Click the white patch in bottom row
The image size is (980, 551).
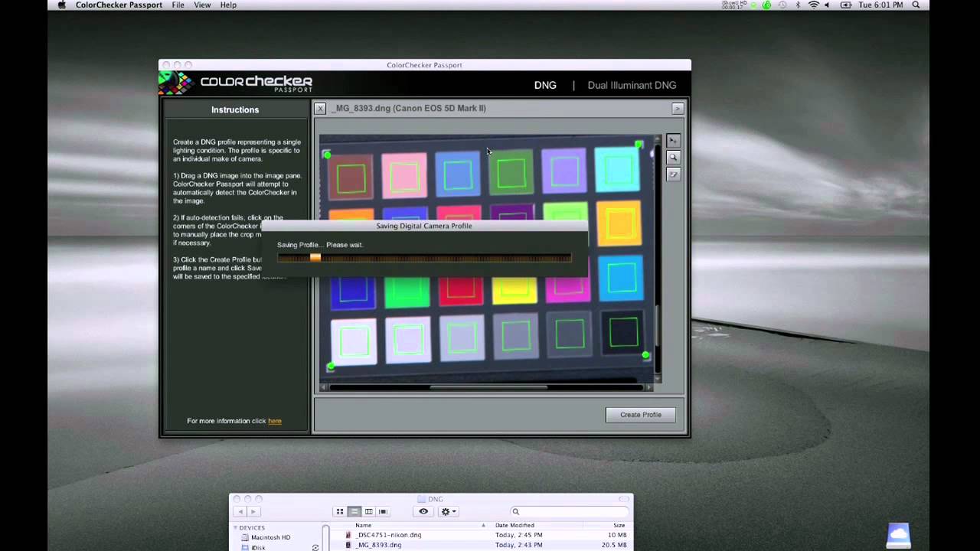pyautogui.click(x=354, y=341)
